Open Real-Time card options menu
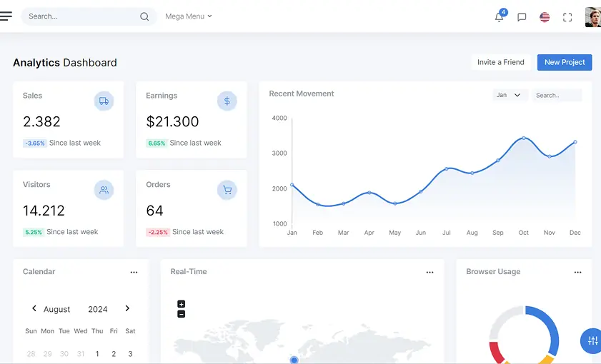The height and width of the screenshot is (364, 601). point(429,272)
